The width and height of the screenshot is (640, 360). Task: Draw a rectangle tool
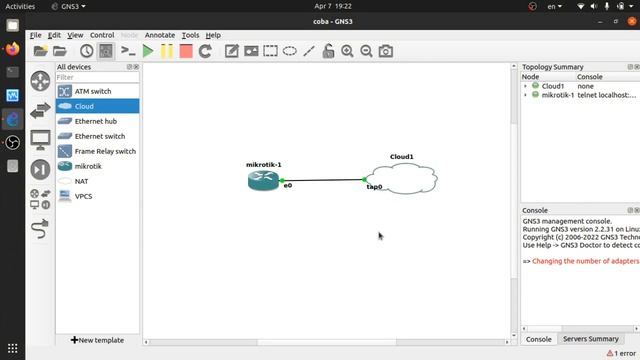pos(270,51)
